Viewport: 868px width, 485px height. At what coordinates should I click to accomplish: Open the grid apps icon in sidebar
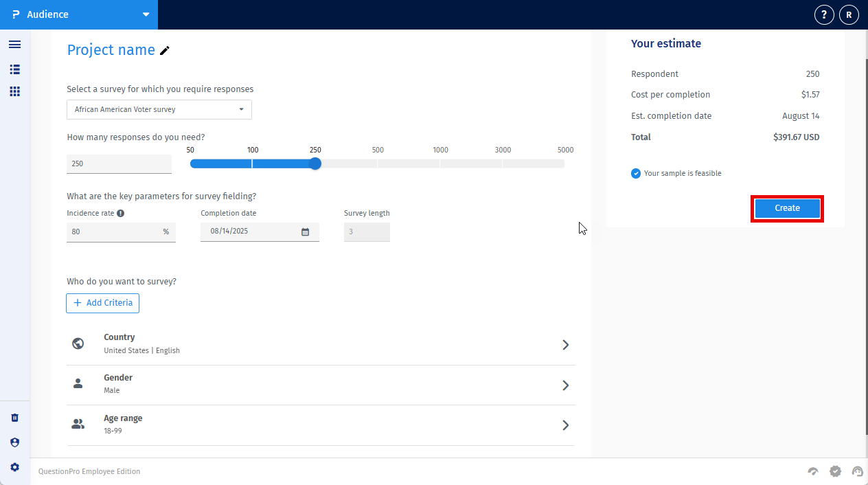[14, 91]
